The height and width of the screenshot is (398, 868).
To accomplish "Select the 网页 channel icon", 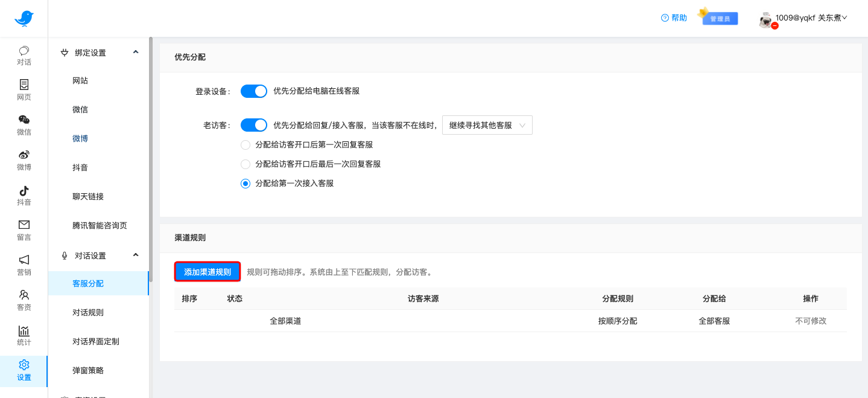I will (x=24, y=90).
